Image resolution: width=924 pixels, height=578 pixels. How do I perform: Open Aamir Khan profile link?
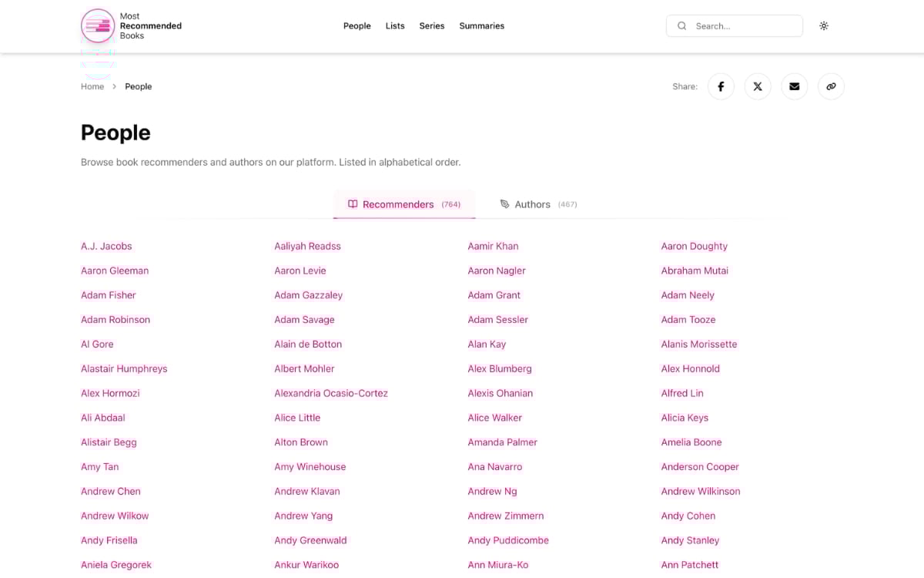493,246
